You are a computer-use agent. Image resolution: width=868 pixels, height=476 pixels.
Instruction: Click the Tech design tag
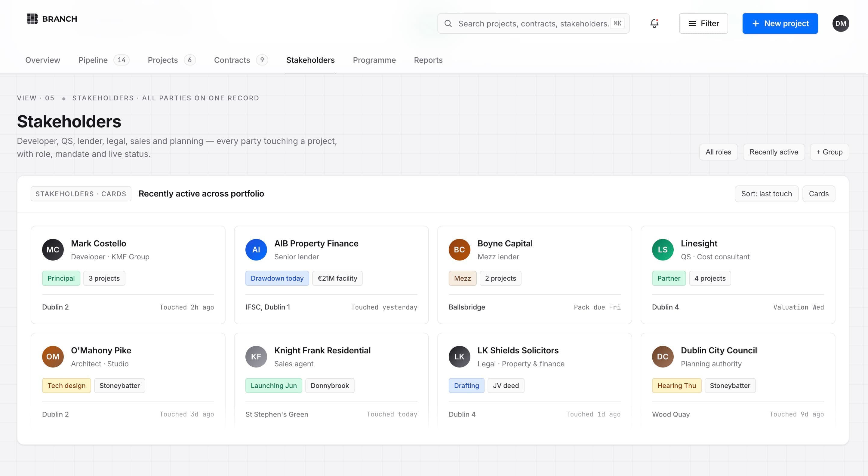(x=66, y=386)
